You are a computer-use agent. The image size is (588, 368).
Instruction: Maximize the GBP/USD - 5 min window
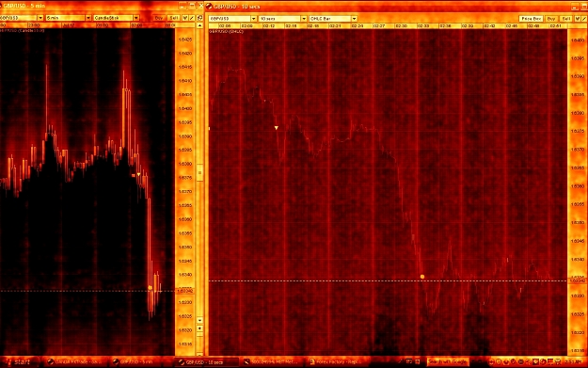tap(192, 6)
